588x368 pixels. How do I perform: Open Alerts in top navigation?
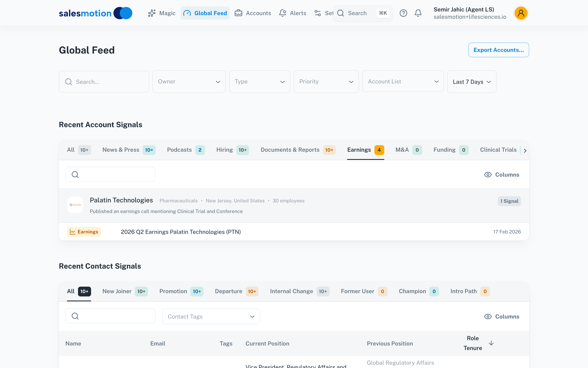click(x=293, y=13)
